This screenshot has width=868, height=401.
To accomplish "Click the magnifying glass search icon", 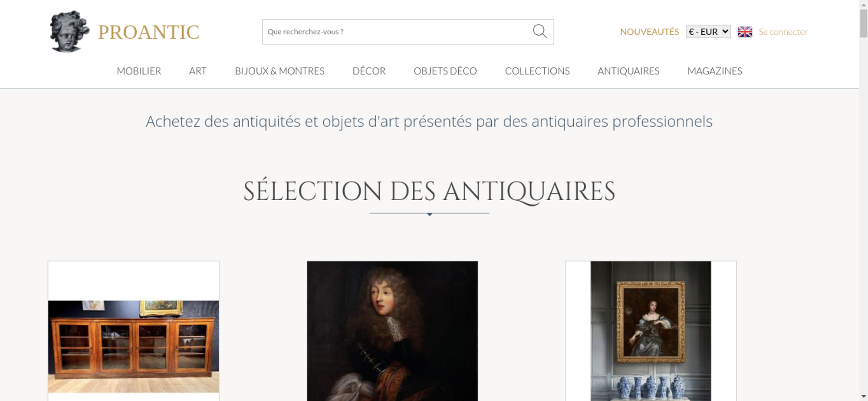I will pyautogui.click(x=539, y=31).
